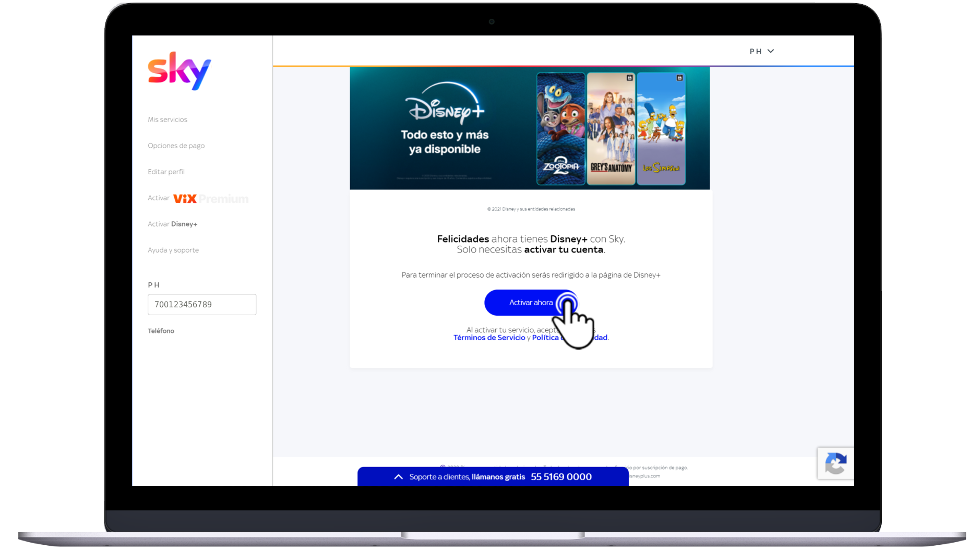Expand the support bar chevron

coord(398,477)
